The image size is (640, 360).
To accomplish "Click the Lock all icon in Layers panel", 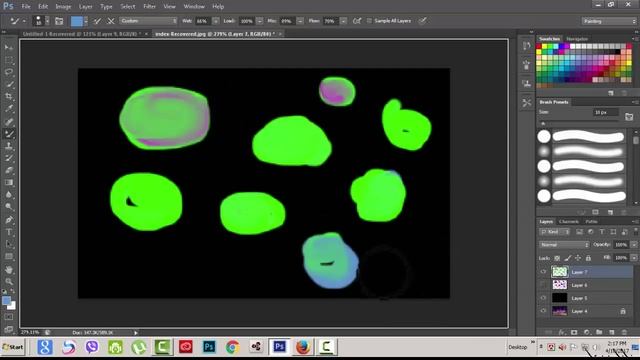I will point(588,258).
